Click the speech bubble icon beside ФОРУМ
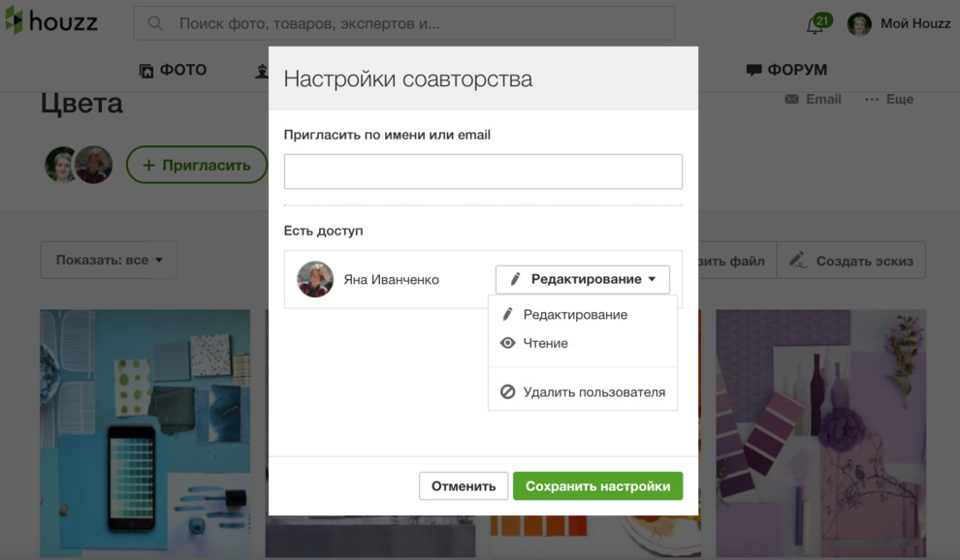This screenshot has width=960, height=560. tap(755, 69)
